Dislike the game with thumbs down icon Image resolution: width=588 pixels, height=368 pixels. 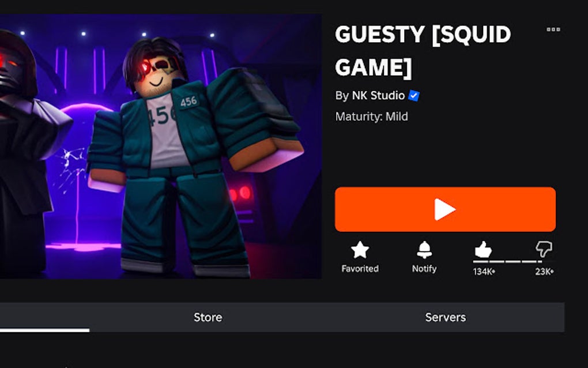pyautogui.click(x=544, y=249)
